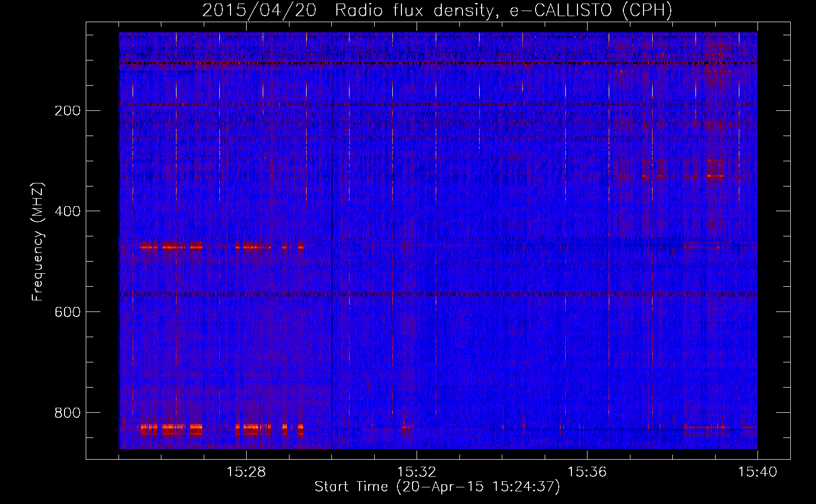The width and height of the screenshot is (816, 504).
Task: Click the 15:28 time tick label
Action: [x=246, y=472]
